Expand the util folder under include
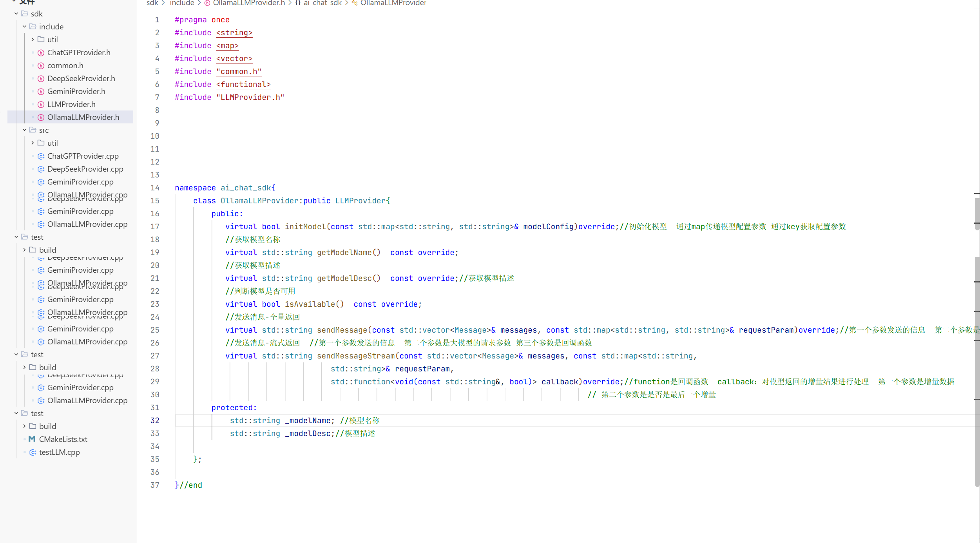The height and width of the screenshot is (543, 980). [33, 40]
